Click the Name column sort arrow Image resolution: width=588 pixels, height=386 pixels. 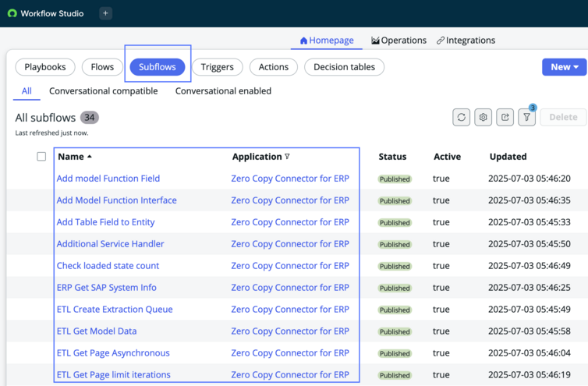click(x=89, y=157)
